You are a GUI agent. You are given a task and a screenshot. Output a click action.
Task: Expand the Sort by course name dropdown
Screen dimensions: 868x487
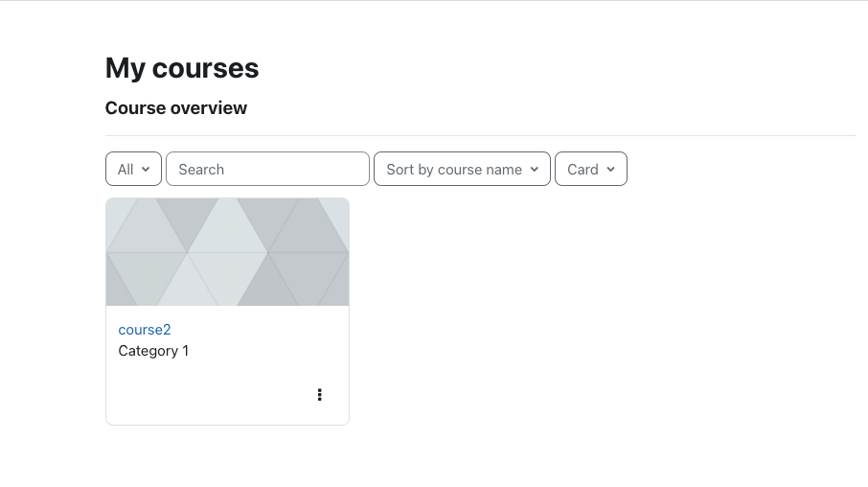(462, 169)
